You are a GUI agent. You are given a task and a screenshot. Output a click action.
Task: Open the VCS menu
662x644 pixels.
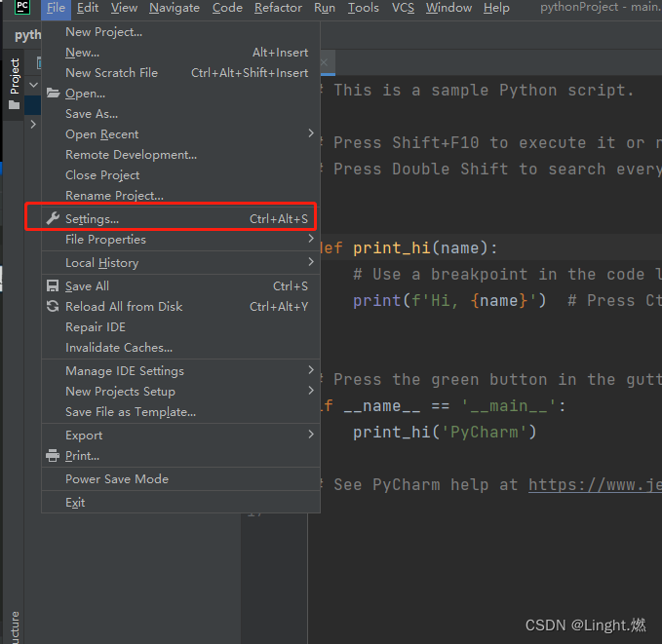(x=403, y=8)
